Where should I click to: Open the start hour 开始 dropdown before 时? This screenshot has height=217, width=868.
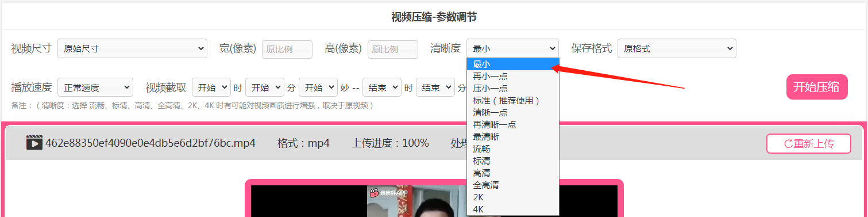211,87
